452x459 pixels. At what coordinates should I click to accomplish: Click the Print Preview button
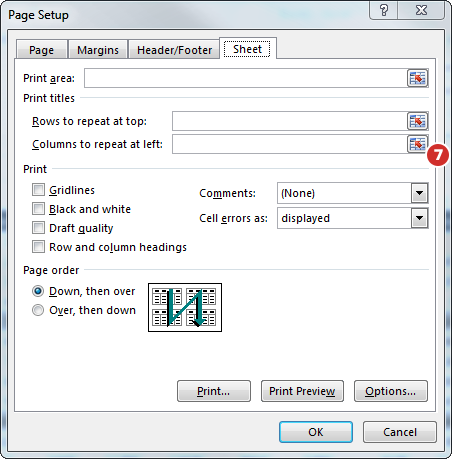302,391
